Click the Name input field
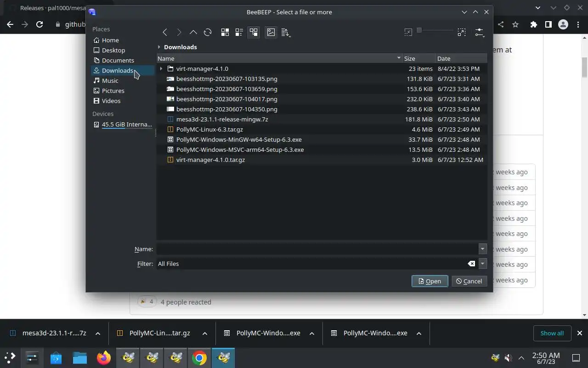This screenshot has width=588, height=368. click(317, 249)
